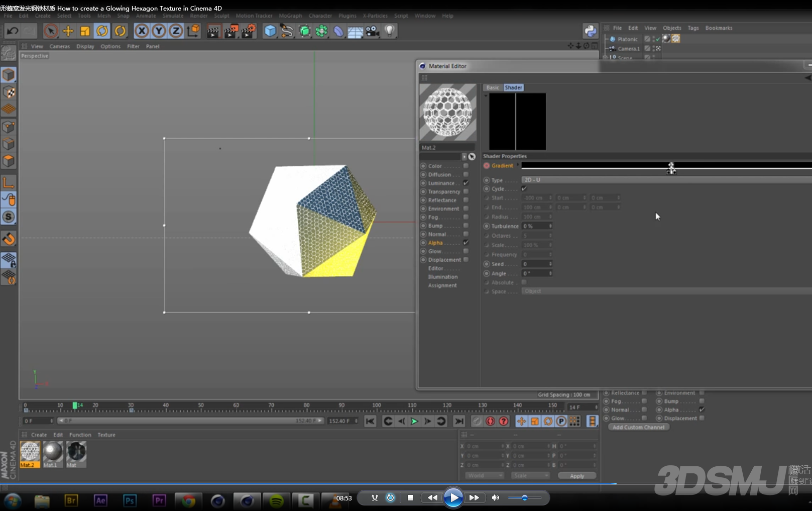Select the Move tool

pos(68,31)
